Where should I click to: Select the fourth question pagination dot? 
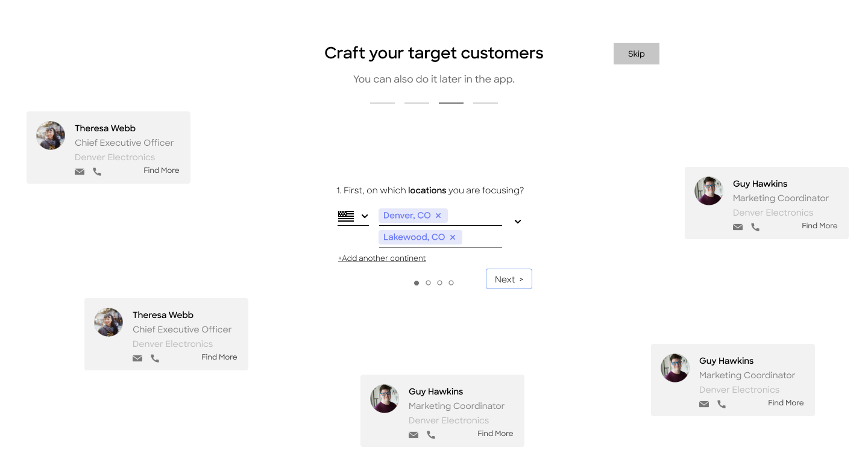point(451,282)
